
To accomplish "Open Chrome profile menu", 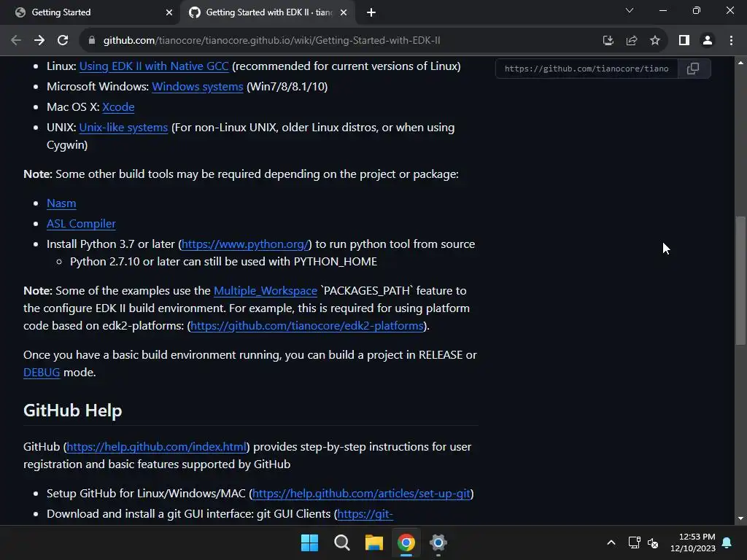I will (708, 41).
